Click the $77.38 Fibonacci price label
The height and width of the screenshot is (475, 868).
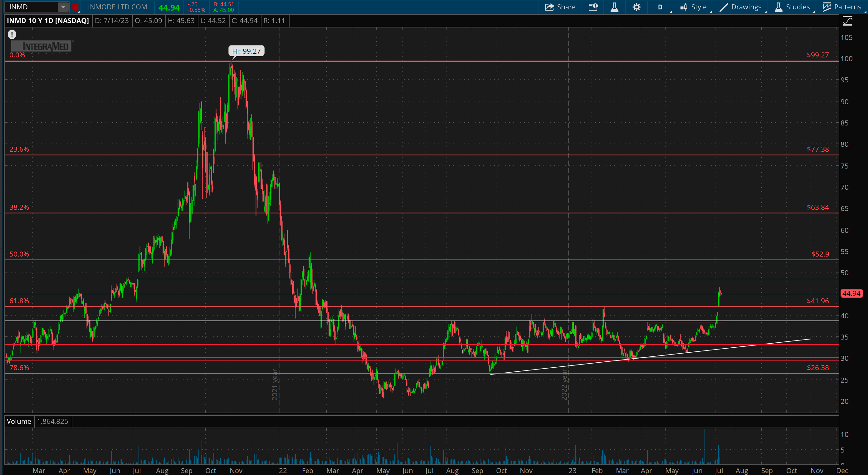[818, 149]
